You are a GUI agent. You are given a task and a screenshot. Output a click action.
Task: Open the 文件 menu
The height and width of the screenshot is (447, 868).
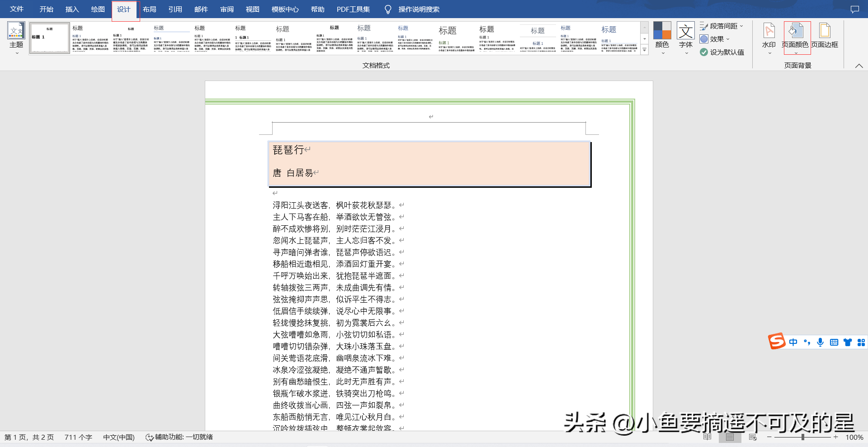click(17, 9)
